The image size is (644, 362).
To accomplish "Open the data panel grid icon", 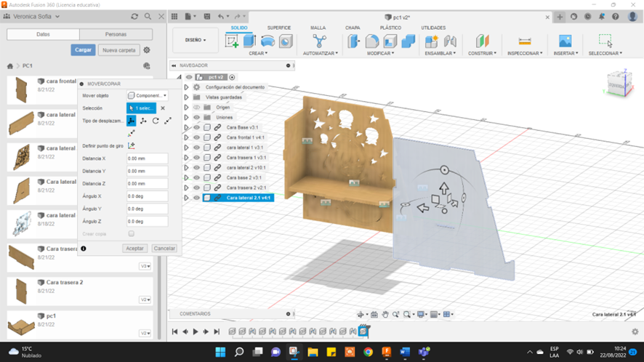I will [x=174, y=17].
